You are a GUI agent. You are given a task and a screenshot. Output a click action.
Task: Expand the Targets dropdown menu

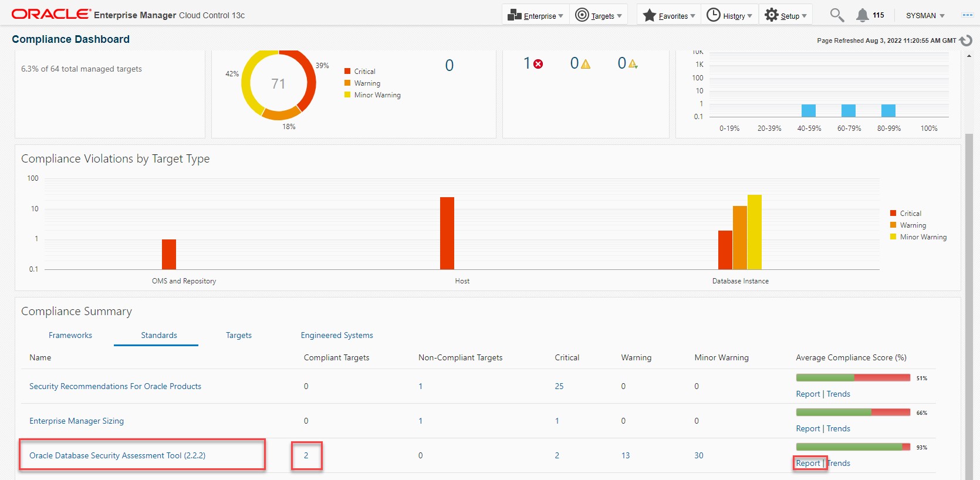[x=599, y=16]
